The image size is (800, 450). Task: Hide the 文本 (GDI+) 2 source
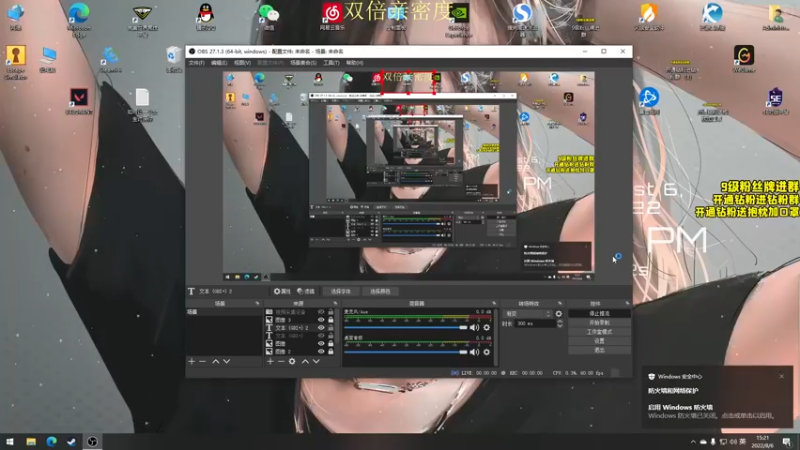tap(321, 328)
